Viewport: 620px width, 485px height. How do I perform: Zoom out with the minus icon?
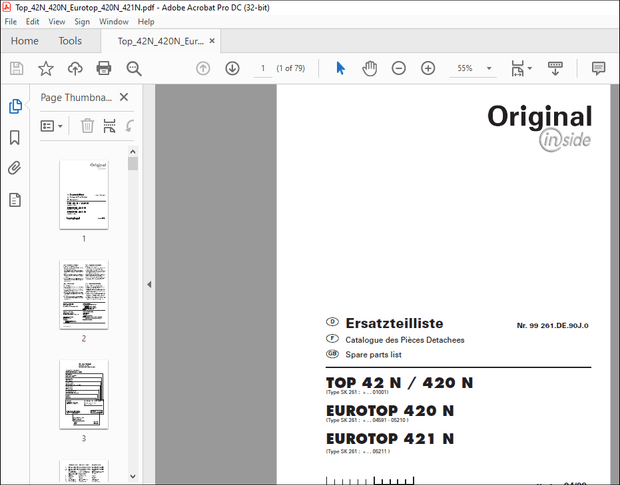tap(399, 68)
